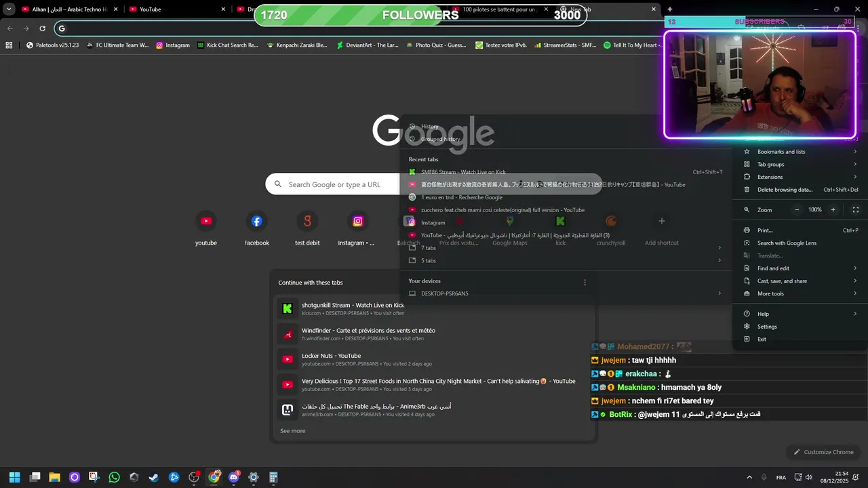Open the Testez votre IPv6 bookmark

[501, 45]
